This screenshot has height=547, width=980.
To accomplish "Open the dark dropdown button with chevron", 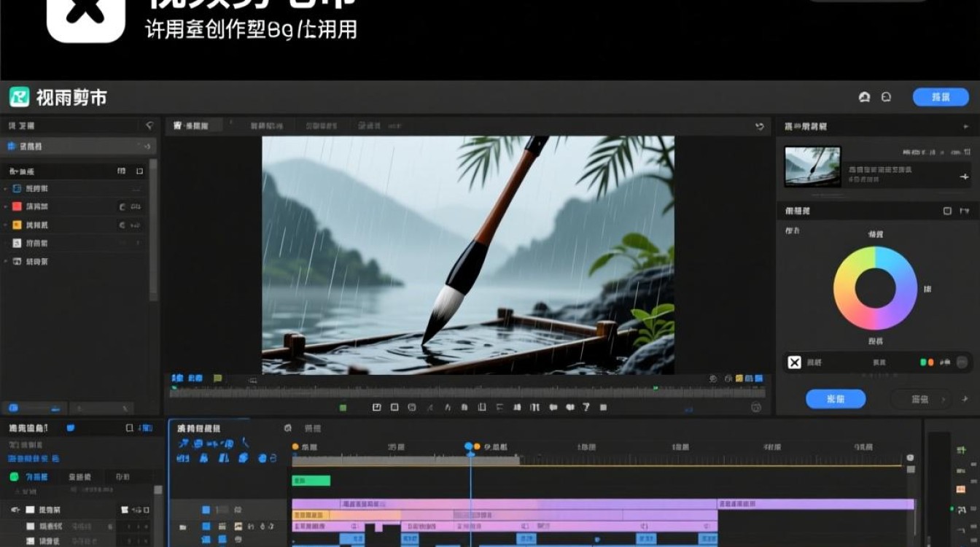I will click(x=922, y=399).
